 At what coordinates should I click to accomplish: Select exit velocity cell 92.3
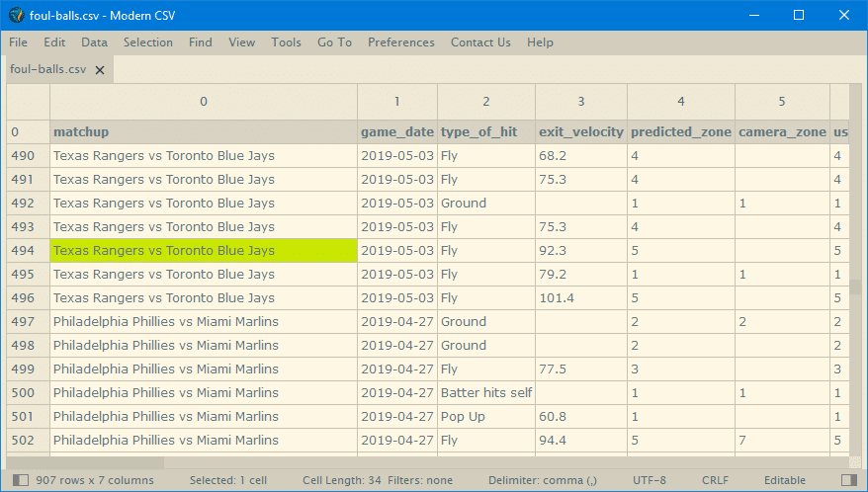(581, 251)
